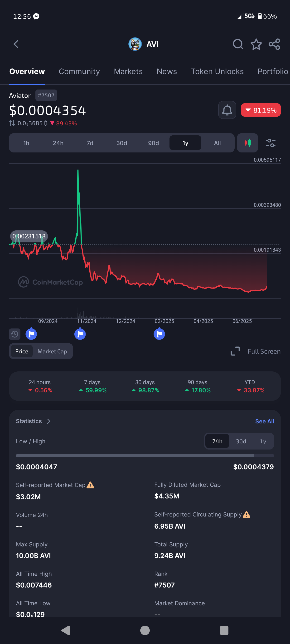This screenshot has width=290, height=644.
Task: Tap circulating supply 6.95B AVI value
Action: pos(170,526)
